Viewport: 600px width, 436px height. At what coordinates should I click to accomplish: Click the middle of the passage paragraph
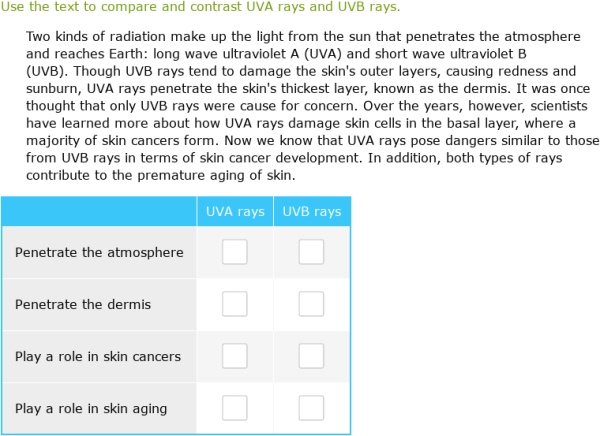(x=310, y=106)
